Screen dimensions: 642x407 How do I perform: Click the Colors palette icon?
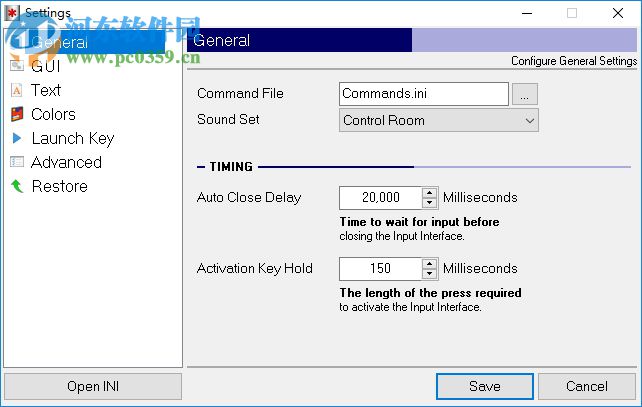tap(17, 114)
